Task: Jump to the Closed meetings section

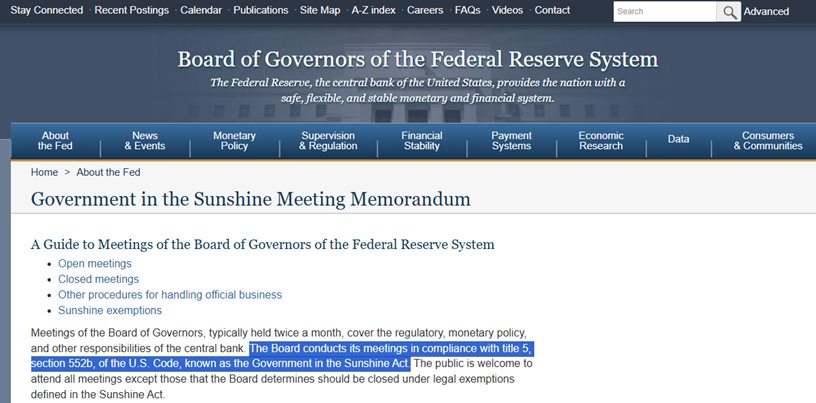Action: point(98,279)
